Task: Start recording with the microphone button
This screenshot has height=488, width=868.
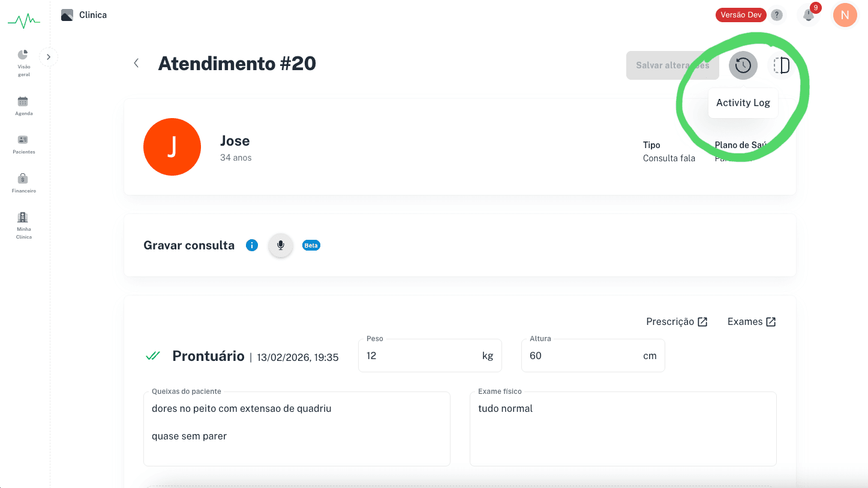Action: (x=280, y=245)
